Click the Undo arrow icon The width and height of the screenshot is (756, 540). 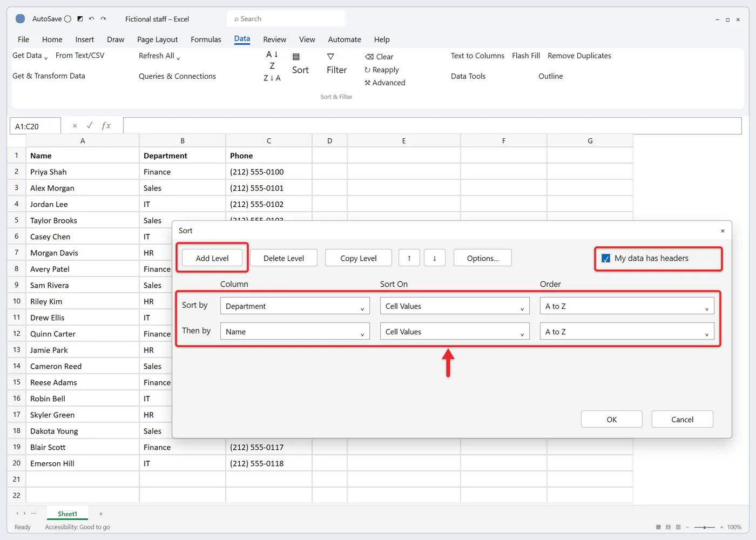click(x=91, y=19)
